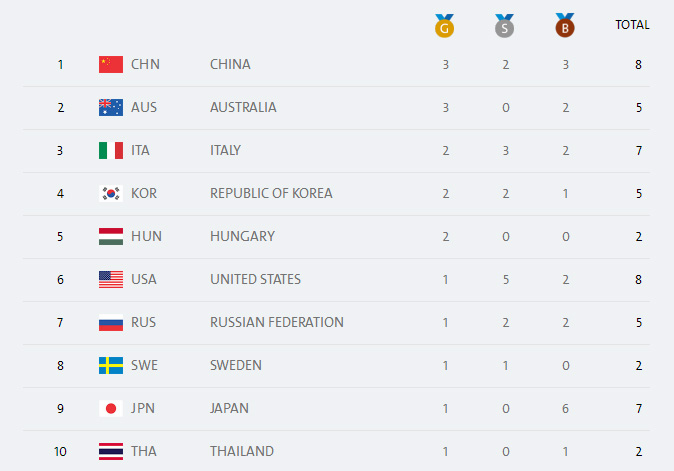This screenshot has height=471, width=674.
Task: Click the JPN country code
Action: pos(143,408)
